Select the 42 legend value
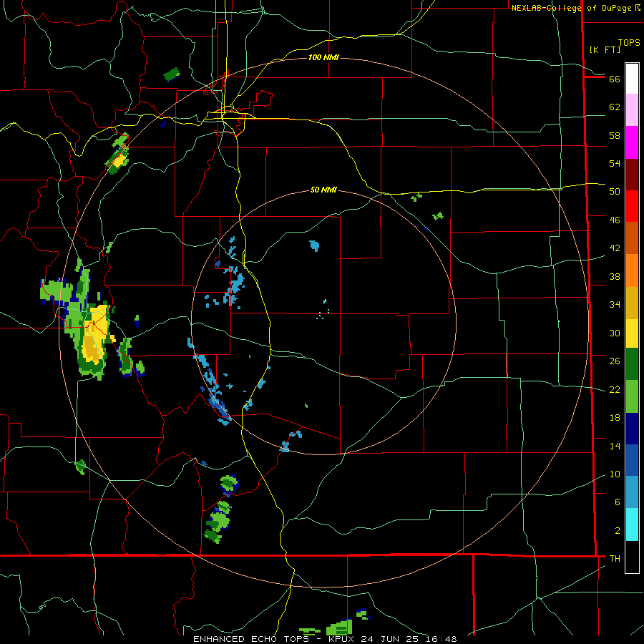Screen dimensions: 644x644 pos(615,248)
